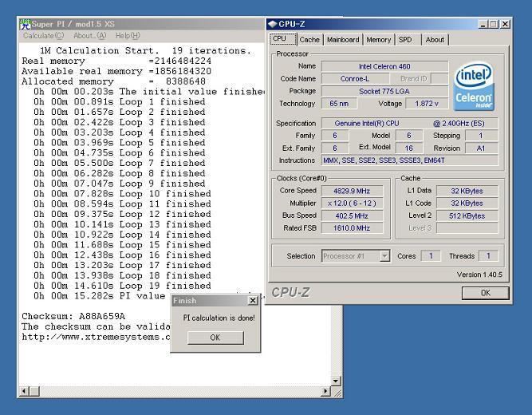
Task: Click the right scroll arrow in Super PI
Action: pos(325,391)
